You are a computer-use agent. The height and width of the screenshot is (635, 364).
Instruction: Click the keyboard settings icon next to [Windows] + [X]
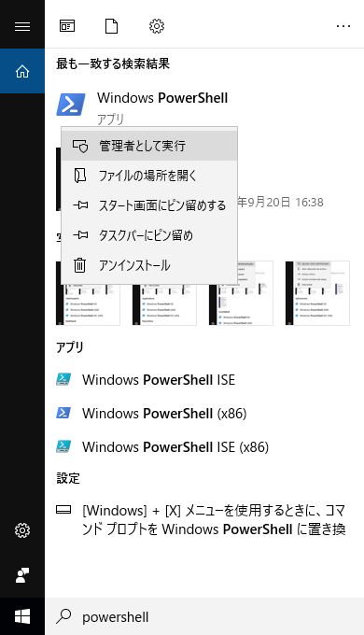(63, 510)
